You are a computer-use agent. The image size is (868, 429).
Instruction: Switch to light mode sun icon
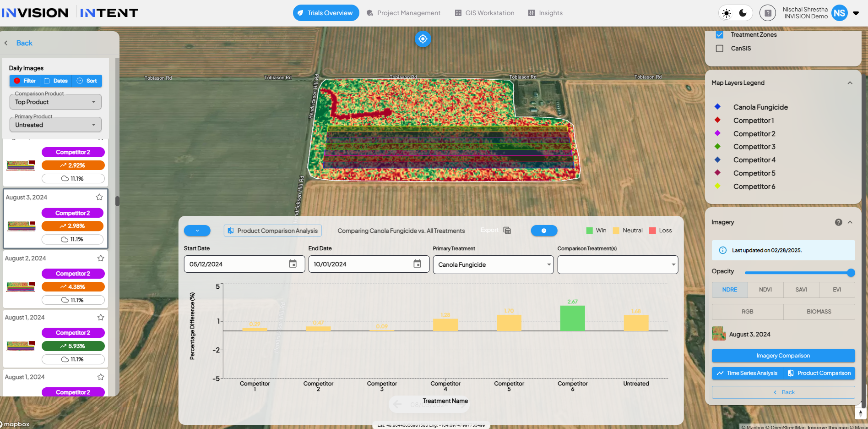pyautogui.click(x=727, y=13)
